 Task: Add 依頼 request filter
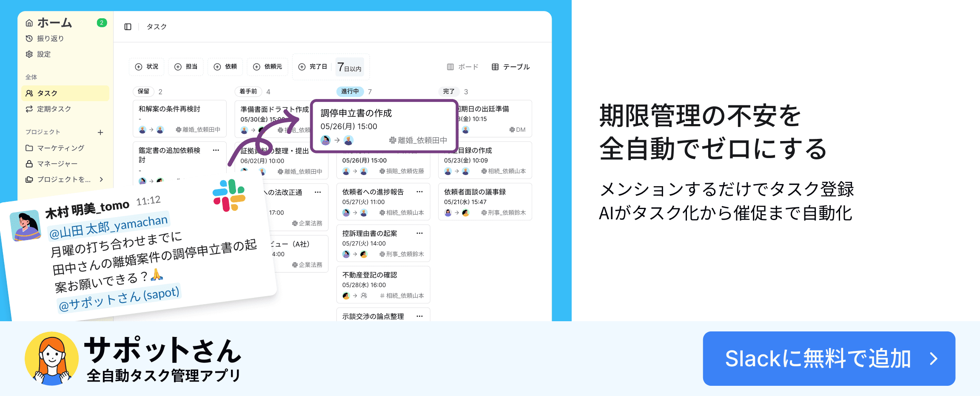click(x=225, y=67)
